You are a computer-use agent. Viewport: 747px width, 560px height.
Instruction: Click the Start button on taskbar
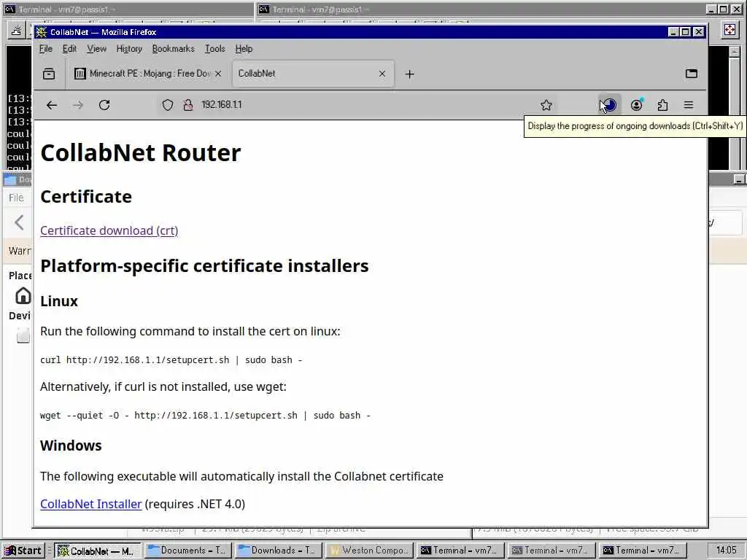[x=23, y=551]
